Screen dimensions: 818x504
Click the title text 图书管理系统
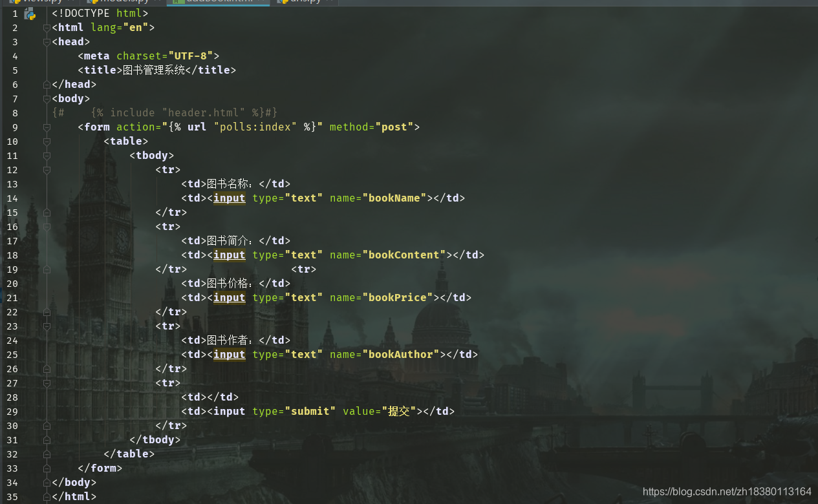point(154,70)
